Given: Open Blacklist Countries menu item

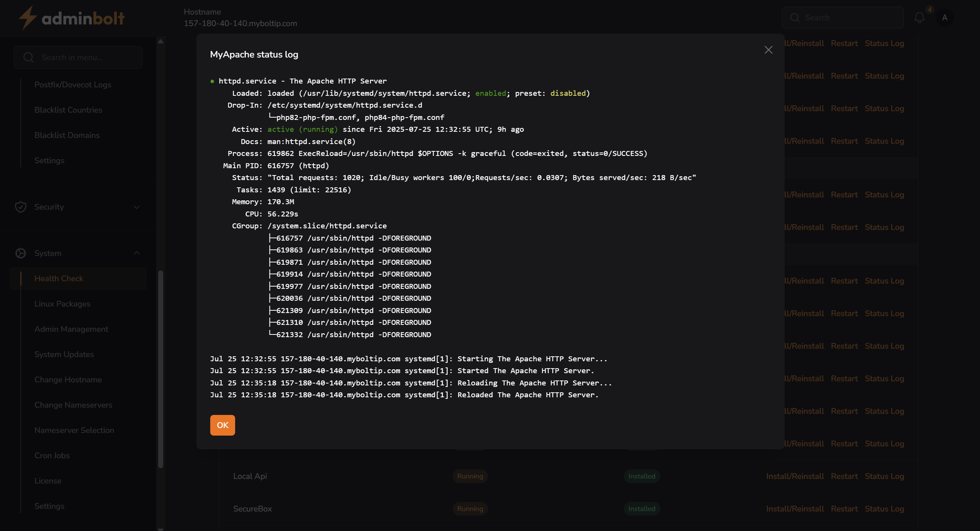Looking at the screenshot, I should tap(68, 110).
